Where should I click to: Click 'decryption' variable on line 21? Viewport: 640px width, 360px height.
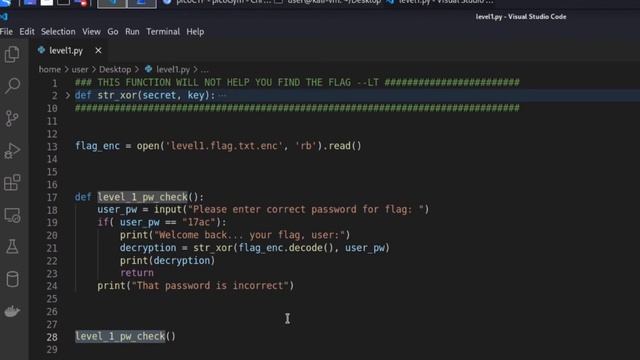point(148,248)
